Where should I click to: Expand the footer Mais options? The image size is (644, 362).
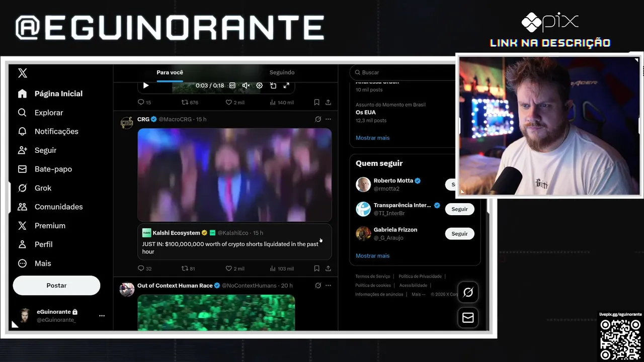click(418, 295)
